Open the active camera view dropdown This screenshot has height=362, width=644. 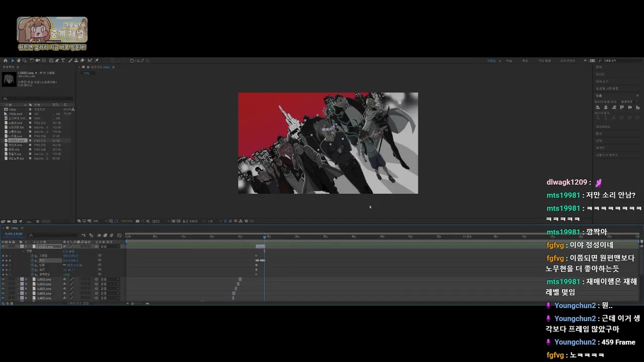pos(193,221)
